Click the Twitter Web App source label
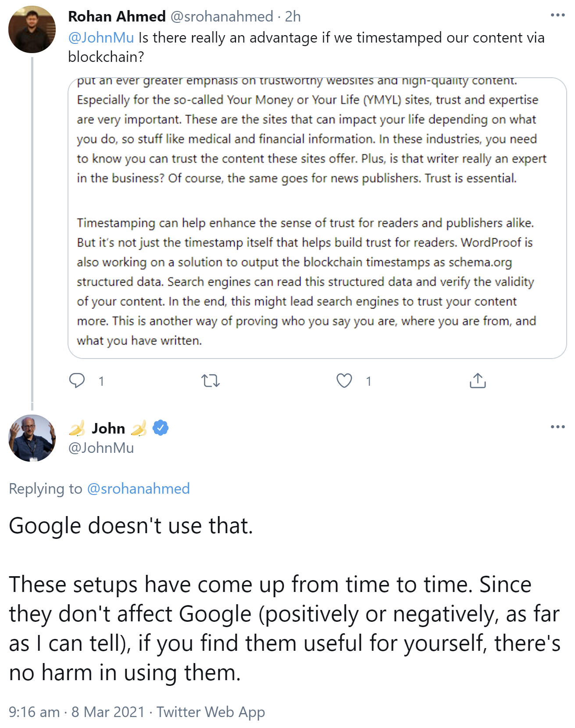 click(211, 712)
